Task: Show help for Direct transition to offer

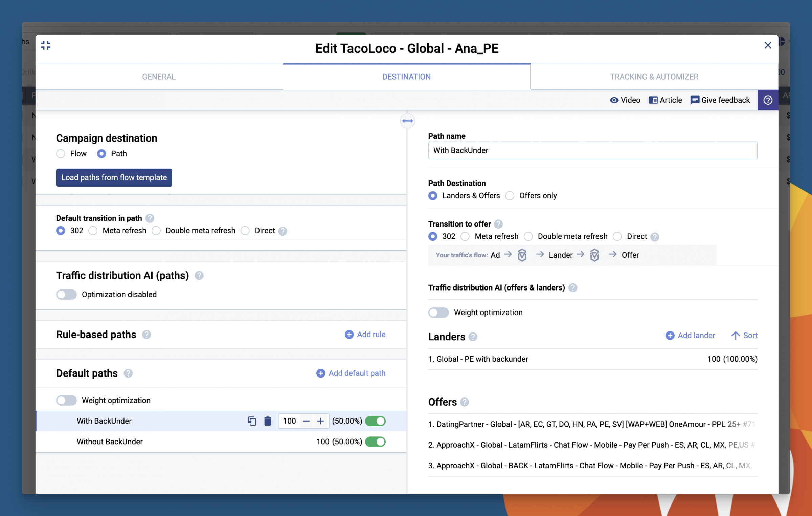Action: pos(655,237)
